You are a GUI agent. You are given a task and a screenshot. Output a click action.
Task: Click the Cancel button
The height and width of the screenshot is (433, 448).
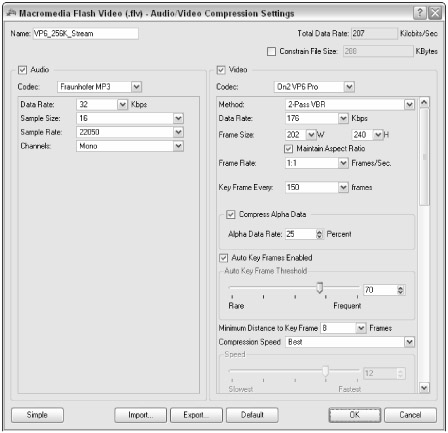click(x=411, y=415)
